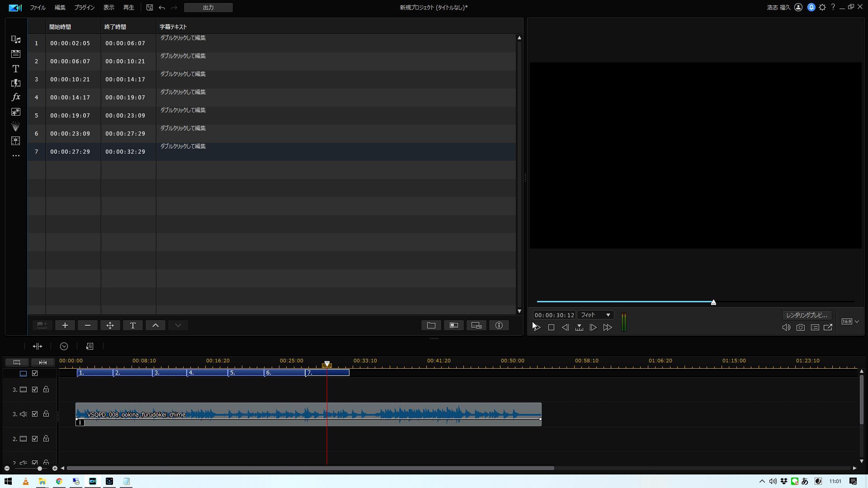The image size is (868, 488).
Task: Open the Media Room icon in sidebar
Action: pos(16,40)
